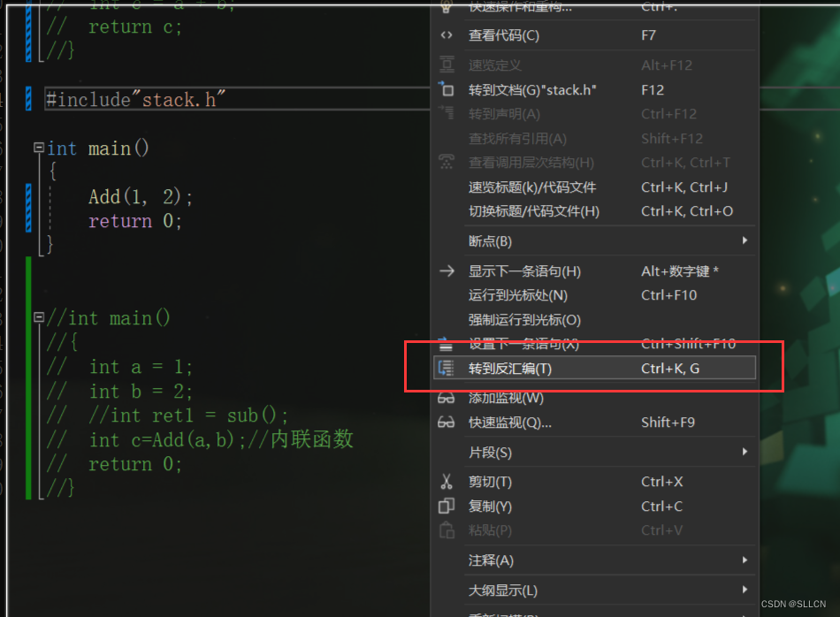Click the scissors icon for 剪切 (Cut)
The height and width of the screenshot is (617, 840).
pos(447,481)
